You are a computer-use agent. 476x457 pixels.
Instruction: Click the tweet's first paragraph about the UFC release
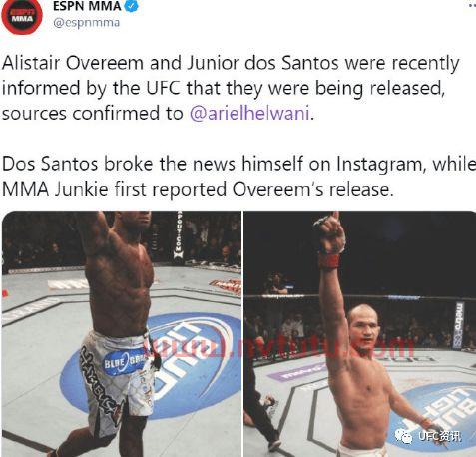(x=231, y=88)
